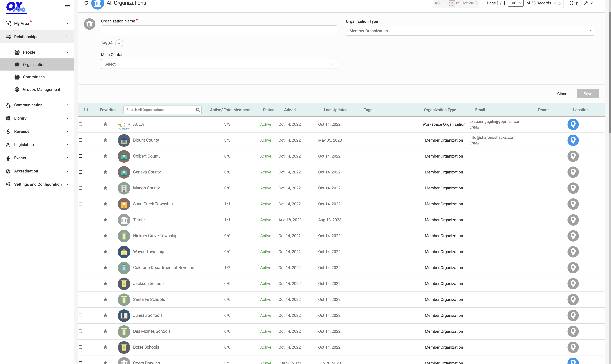
Task: Click the Organization Name input field
Action: click(219, 30)
